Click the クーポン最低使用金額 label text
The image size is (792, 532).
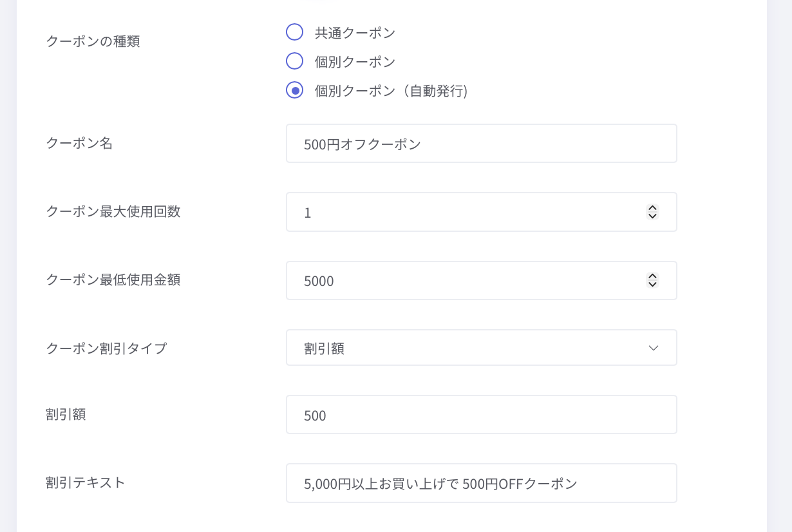(113, 280)
